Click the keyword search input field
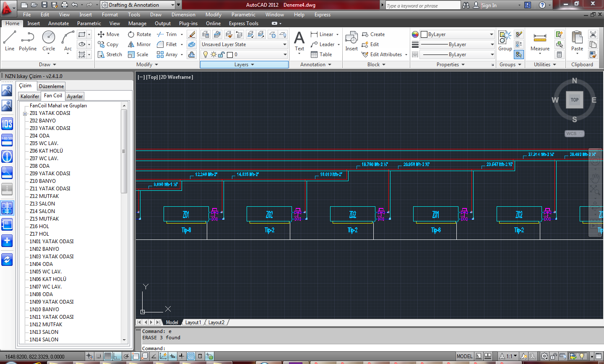 (x=422, y=5)
